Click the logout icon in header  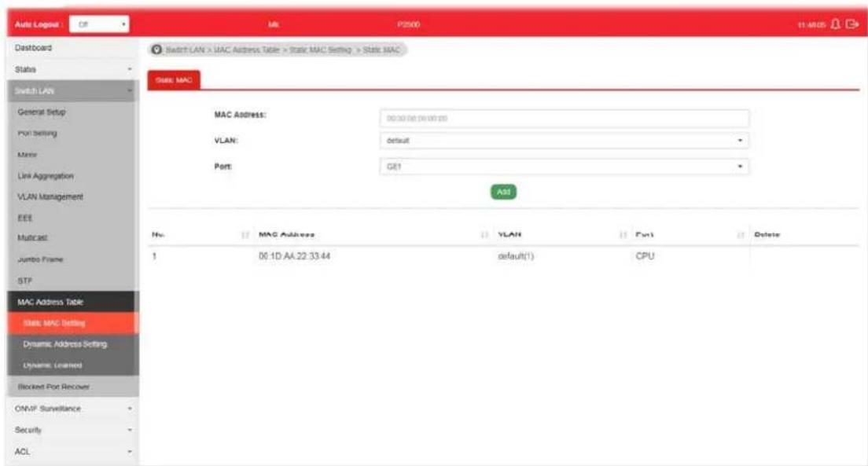coord(852,24)
